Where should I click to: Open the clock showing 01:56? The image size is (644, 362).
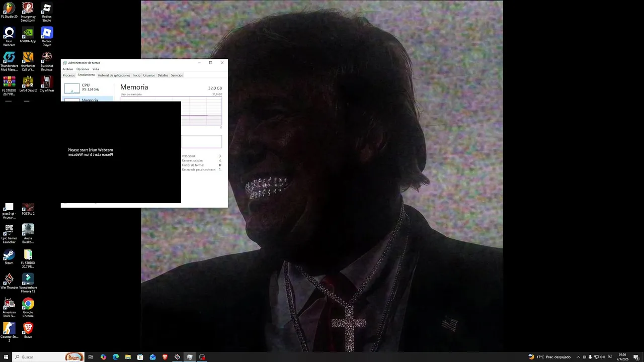[623, 357]
